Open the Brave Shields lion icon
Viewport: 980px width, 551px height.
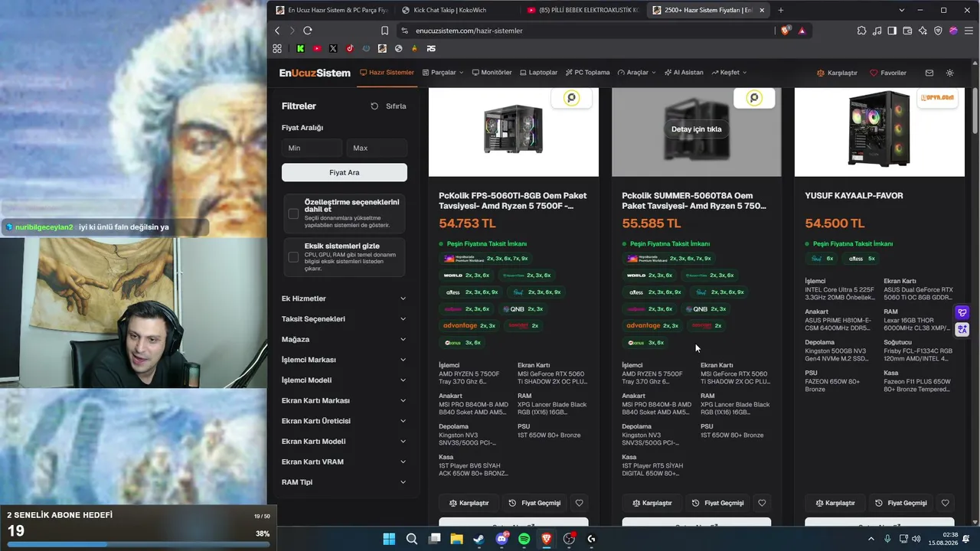pos(785,31)
